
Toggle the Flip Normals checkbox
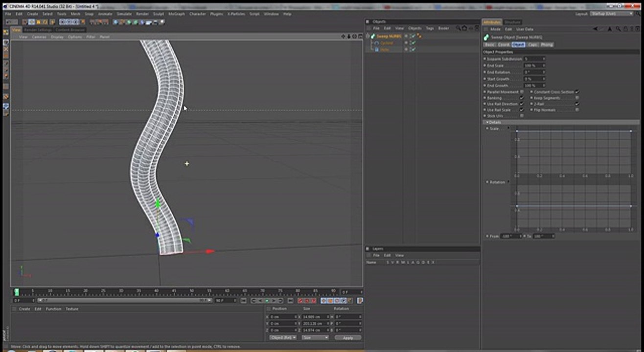(x=577, y=110)
